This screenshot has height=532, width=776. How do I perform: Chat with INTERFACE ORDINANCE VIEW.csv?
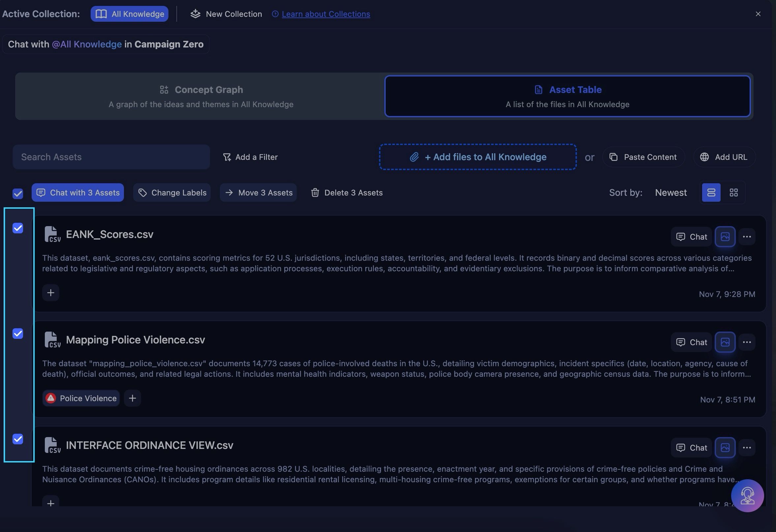[692, 448]
